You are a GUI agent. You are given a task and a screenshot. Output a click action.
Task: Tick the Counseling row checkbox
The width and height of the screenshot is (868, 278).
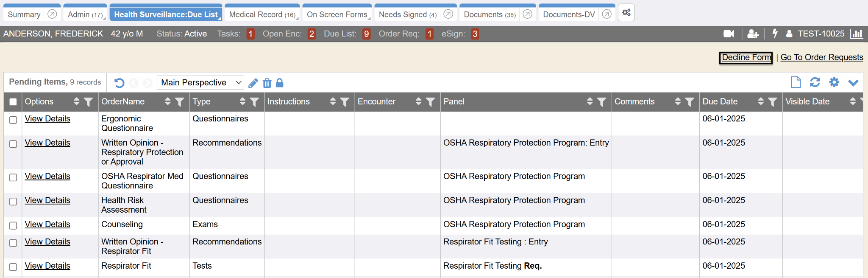13,226
